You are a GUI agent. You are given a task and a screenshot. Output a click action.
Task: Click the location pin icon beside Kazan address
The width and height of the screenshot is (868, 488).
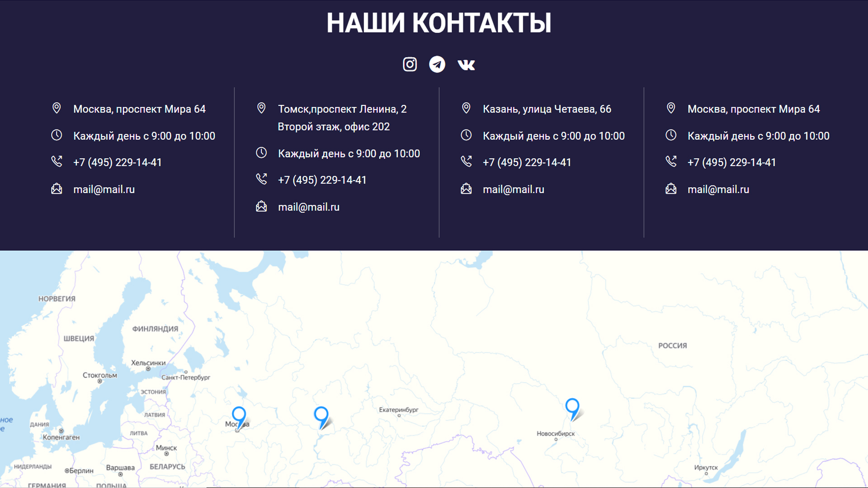(466, 108)
